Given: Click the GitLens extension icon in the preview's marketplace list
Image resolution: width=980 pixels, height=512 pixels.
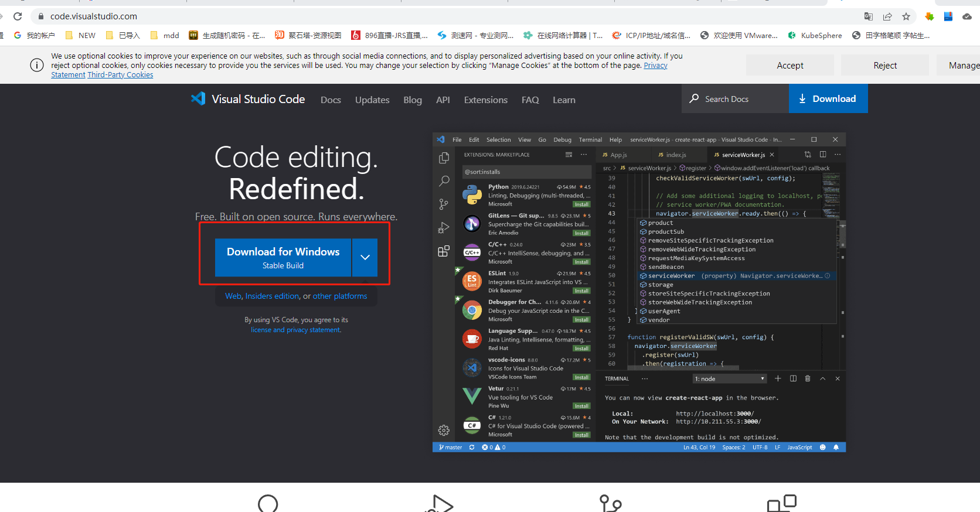Looking at the screenshot, I should point(472,223).
